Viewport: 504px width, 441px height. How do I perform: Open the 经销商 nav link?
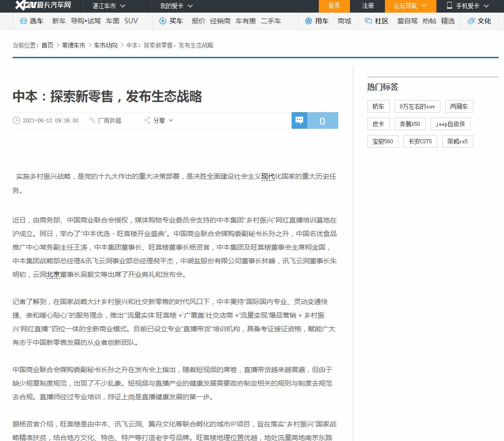220,21
